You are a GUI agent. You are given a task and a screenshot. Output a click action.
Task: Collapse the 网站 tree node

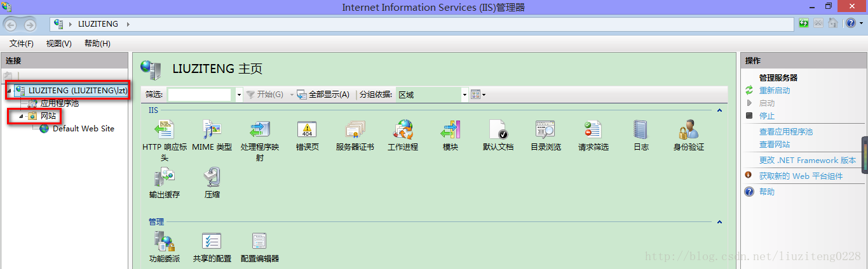click(20, 116)
